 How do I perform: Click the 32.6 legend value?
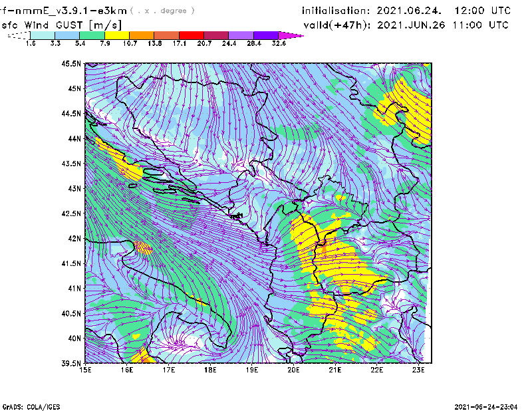(x=279, y=43)
